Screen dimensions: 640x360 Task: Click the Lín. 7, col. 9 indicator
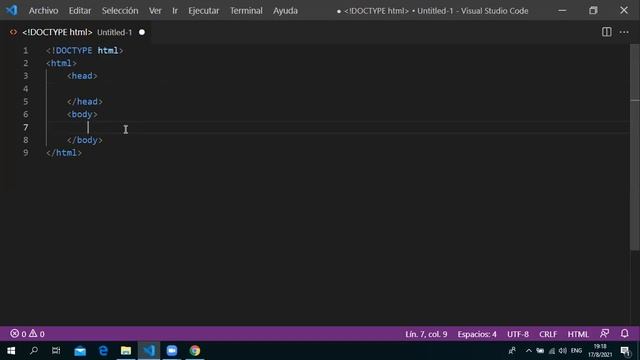coord(426,334)
